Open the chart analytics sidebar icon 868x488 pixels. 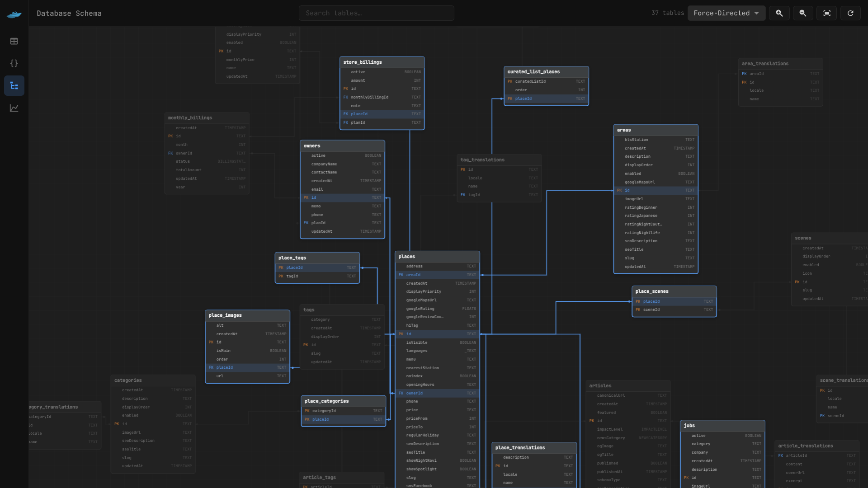[x=14, y=108]
